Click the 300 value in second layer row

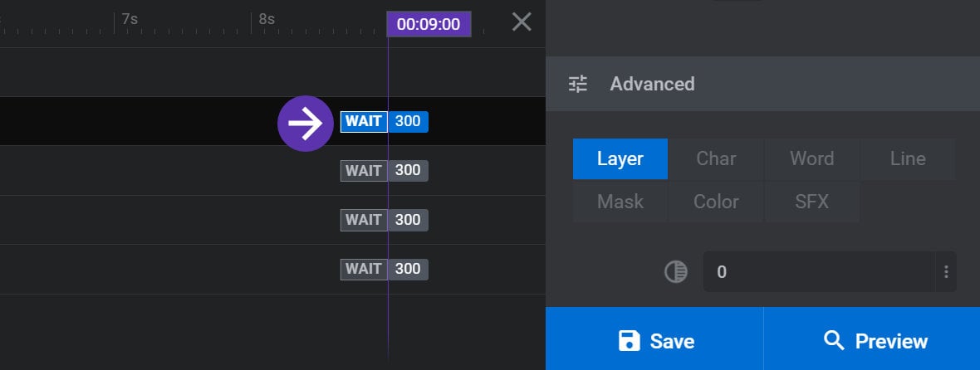tap(408, 170)
